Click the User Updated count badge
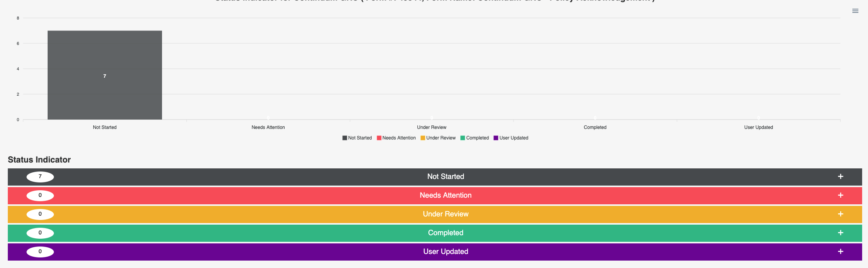The height and width of the screenshot is (268, 868). coord(40,252)
